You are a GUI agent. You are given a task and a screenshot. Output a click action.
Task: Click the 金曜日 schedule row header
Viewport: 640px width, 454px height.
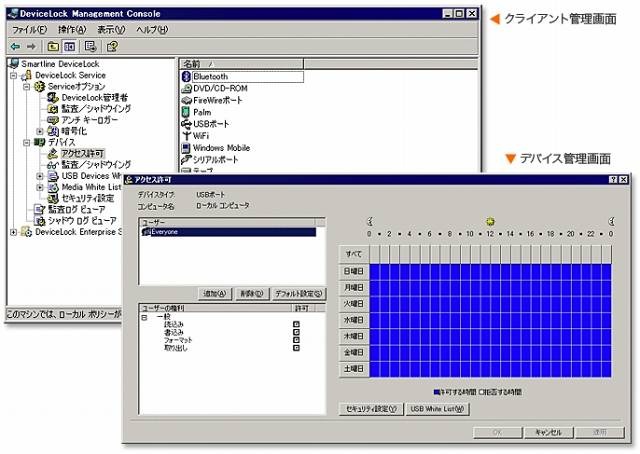point(354,352)
